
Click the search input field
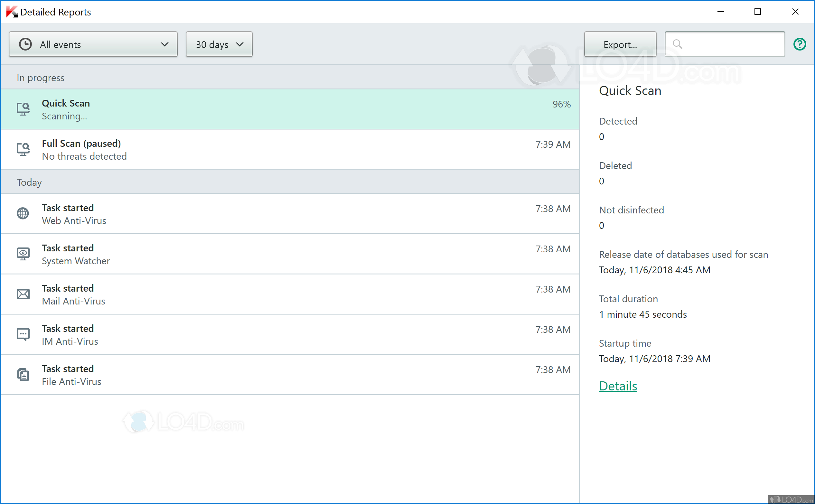tap(725, 44)
